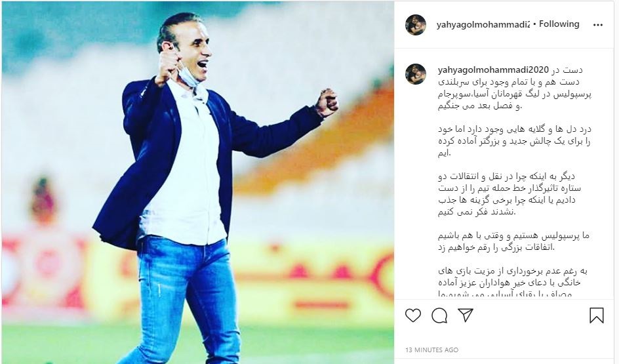Image resolution: width=619 pixels, height=364 pixels.
Task: Click the celebrating man's raised fist in the photo
Action: (x=327, y=103)
